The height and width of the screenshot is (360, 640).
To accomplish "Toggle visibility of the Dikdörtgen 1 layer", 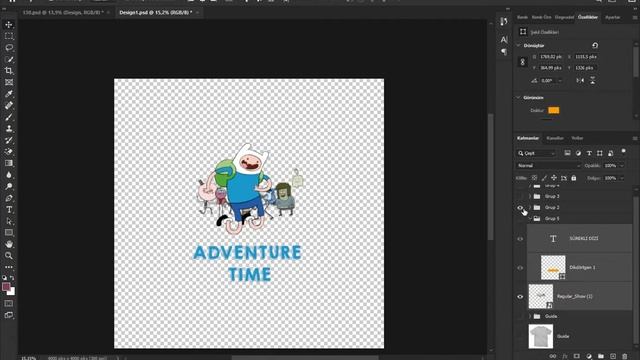I will point(520,268).
